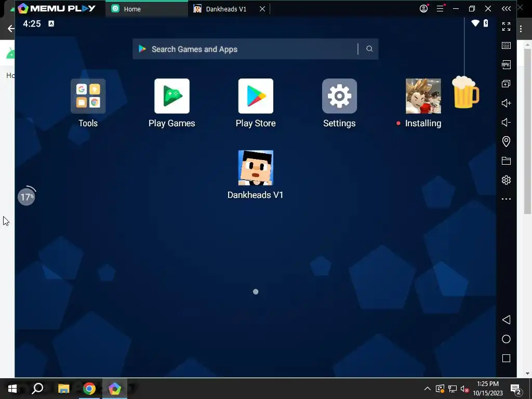Open the three-dot menu in background window

coord(521,29)
